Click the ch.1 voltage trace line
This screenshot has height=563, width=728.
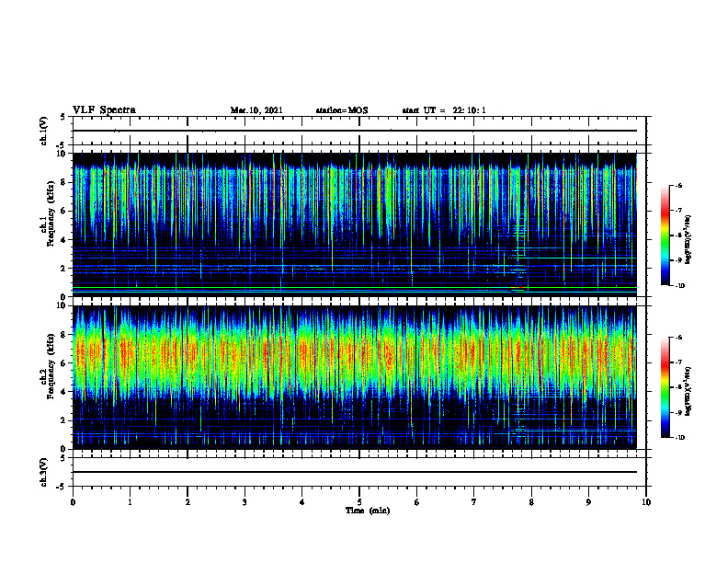(x=355, y=131)
